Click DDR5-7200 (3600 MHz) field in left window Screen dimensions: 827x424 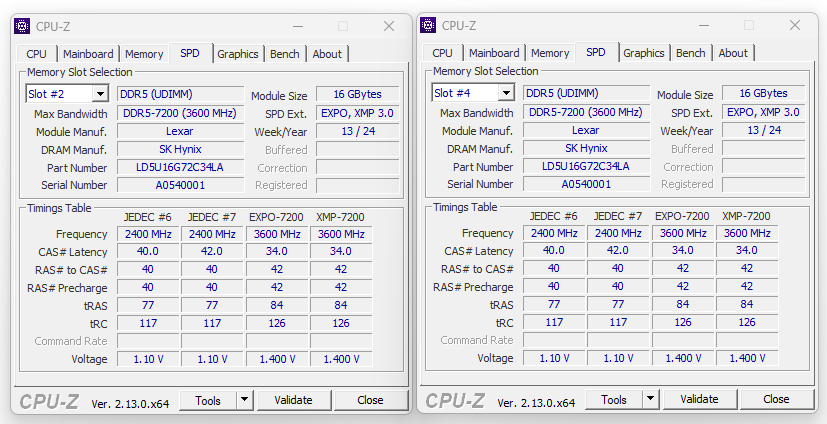(x=180, y=113)
